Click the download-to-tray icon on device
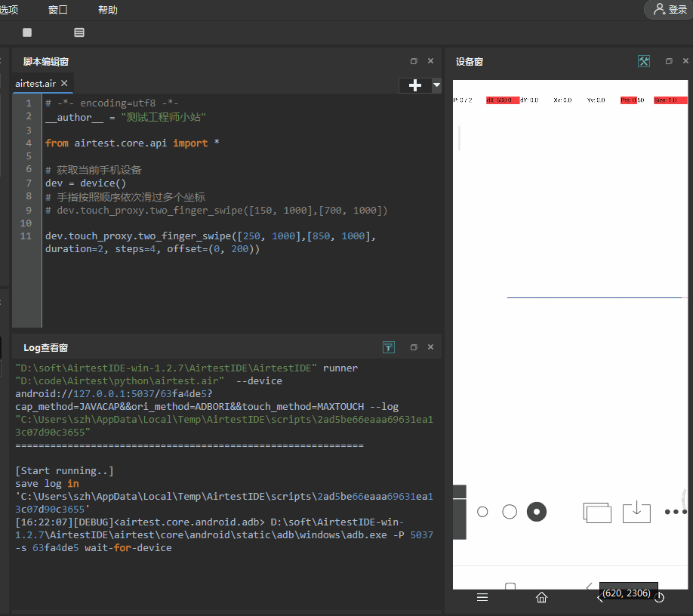Screen dimensions: 693x616 [x=636, y=511]
